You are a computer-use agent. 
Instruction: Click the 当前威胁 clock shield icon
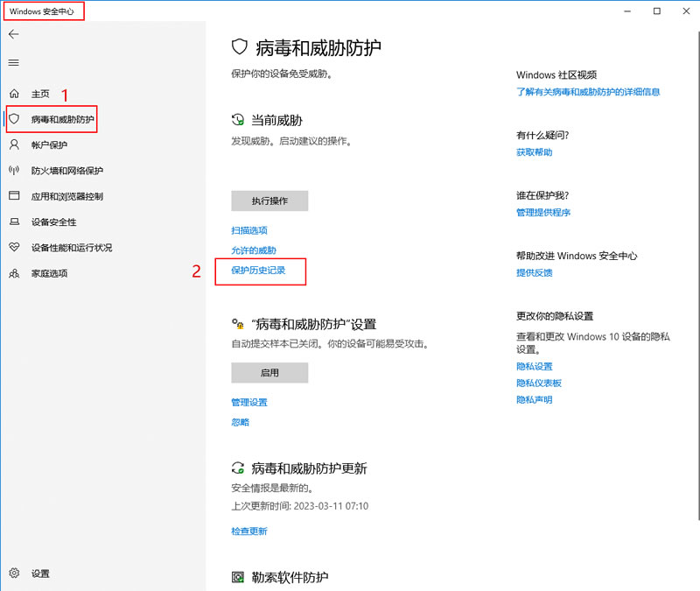tap(238, 120)
